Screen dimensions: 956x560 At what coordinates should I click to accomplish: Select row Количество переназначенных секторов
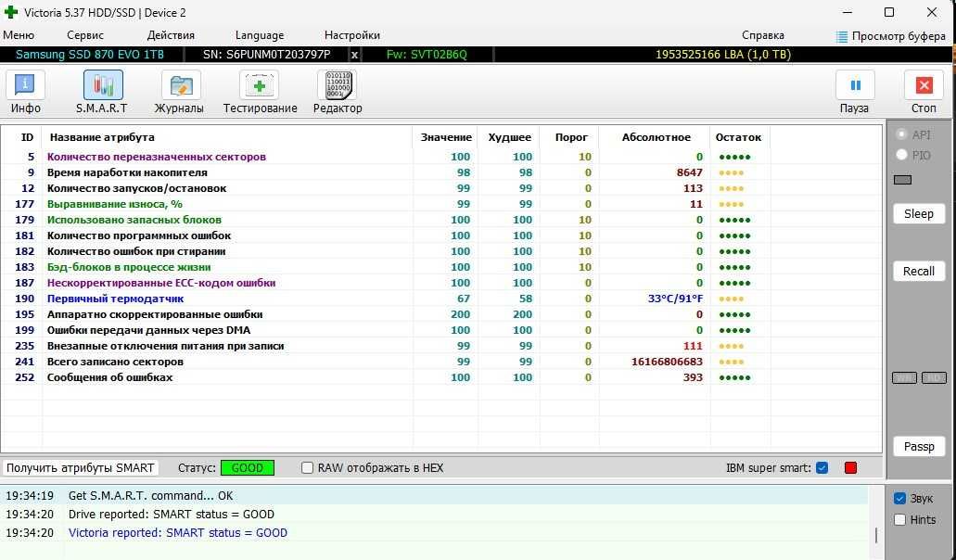pyautogui.click(x=441, y=157)
